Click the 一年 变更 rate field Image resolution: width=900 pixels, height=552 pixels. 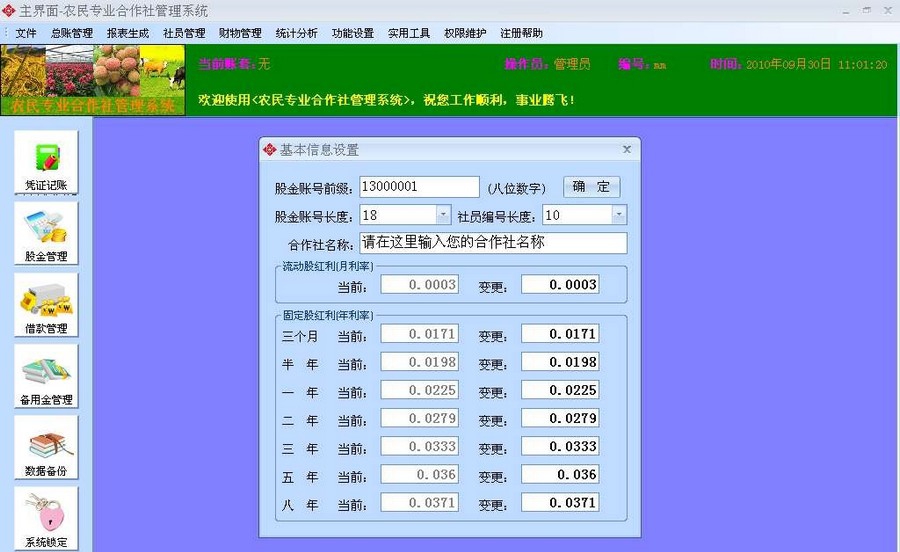pos(560,390)
